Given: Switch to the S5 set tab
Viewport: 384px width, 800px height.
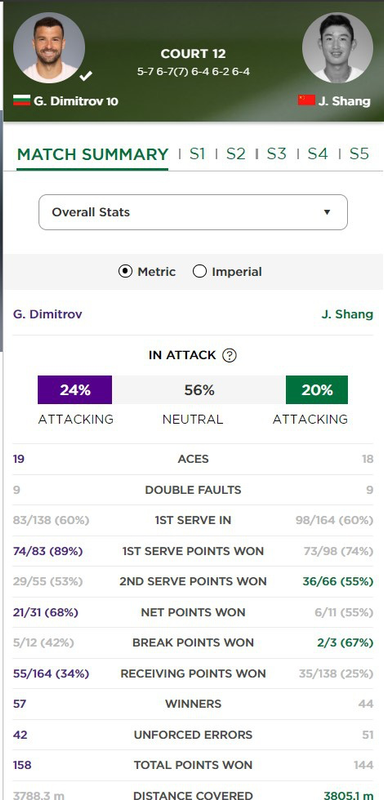Looking at the screenshot, I should click(359, 154).
